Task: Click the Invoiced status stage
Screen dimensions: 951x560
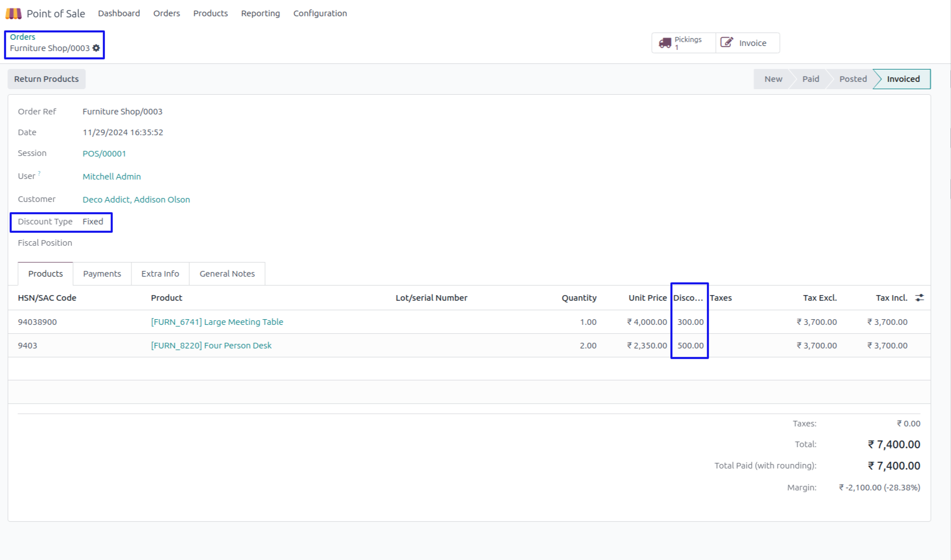Action: click(903, 79)
